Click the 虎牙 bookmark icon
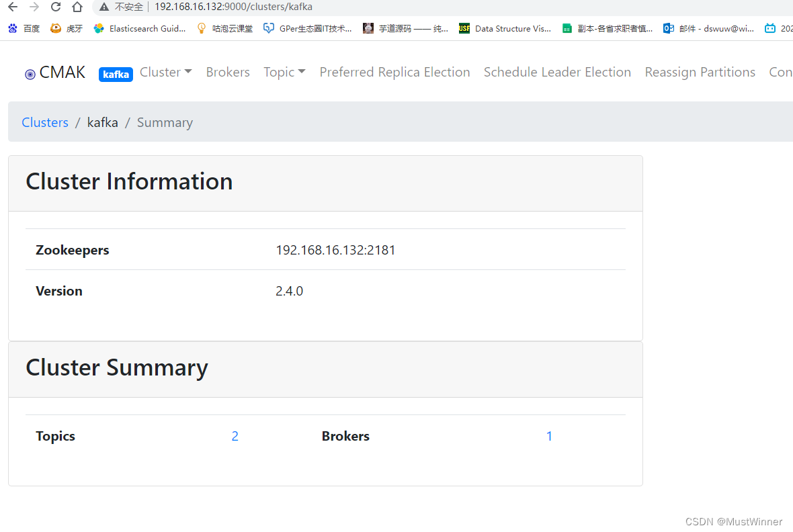 (x=55, y=28)
